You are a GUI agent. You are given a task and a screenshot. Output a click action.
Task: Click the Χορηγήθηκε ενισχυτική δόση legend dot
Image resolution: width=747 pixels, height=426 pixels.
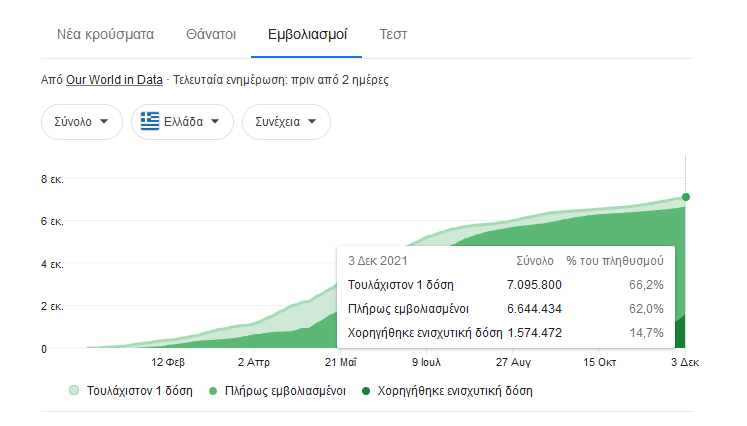point(365,390)
